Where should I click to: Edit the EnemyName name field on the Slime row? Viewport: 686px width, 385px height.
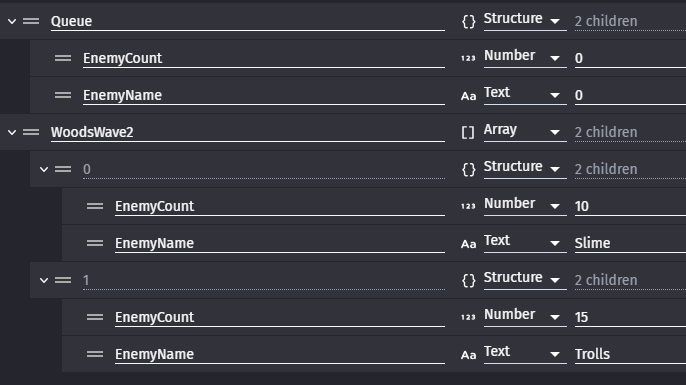280,243
